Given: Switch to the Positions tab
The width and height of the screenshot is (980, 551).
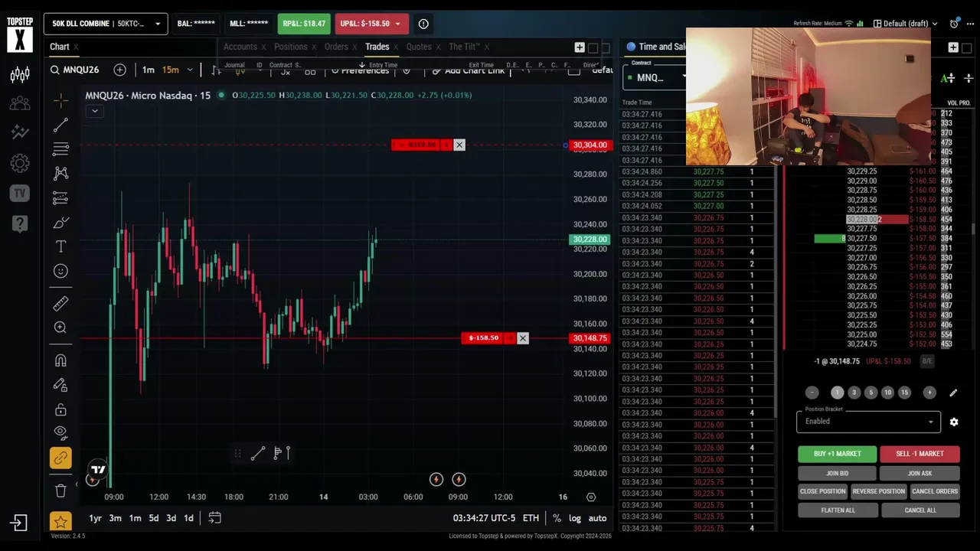Looking at the screenshot, I should [x=291, y=47].
